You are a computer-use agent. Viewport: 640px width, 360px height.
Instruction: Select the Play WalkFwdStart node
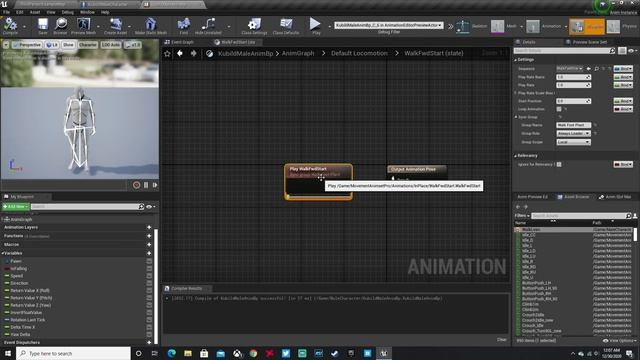tap(318, 182)
